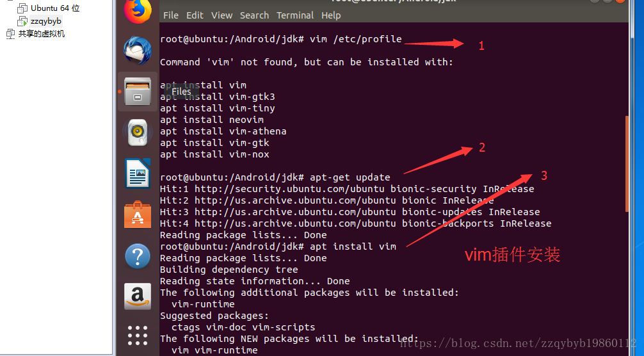Click 'Command 'vim' not found' message
Screen dimensions: 644x356
point(307,62)
